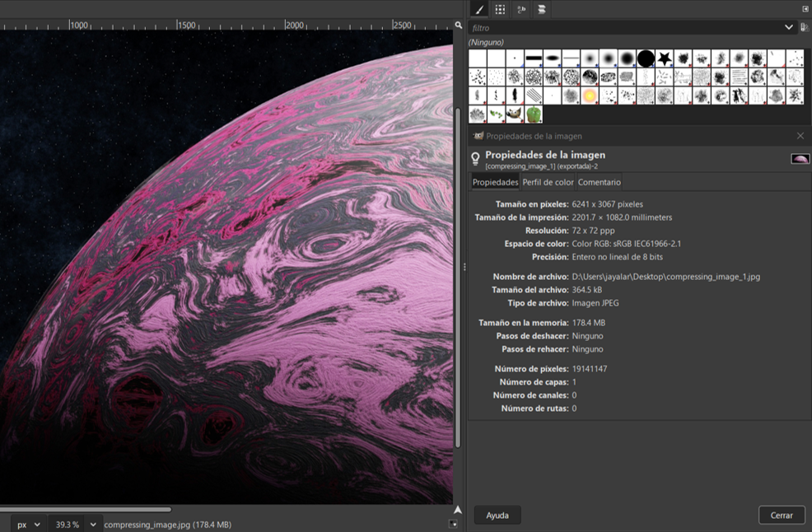Select the green pepper brush

pos(534,114)
